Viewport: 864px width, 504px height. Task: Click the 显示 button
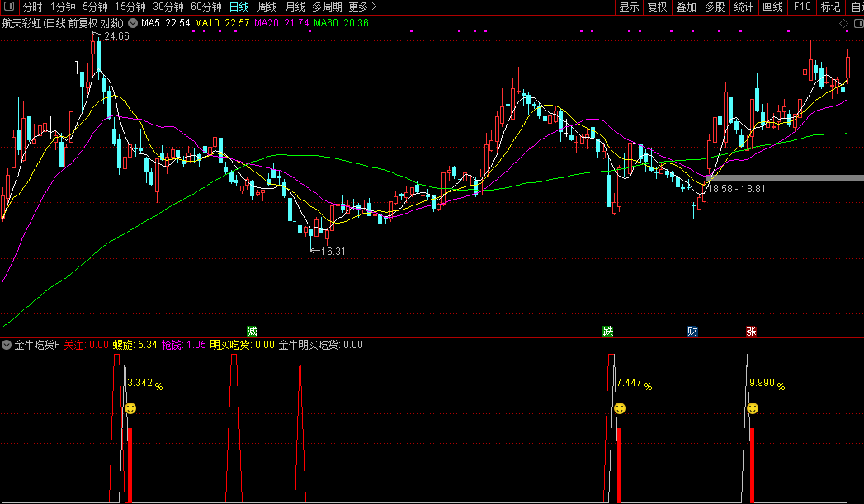tap(629, 7)
